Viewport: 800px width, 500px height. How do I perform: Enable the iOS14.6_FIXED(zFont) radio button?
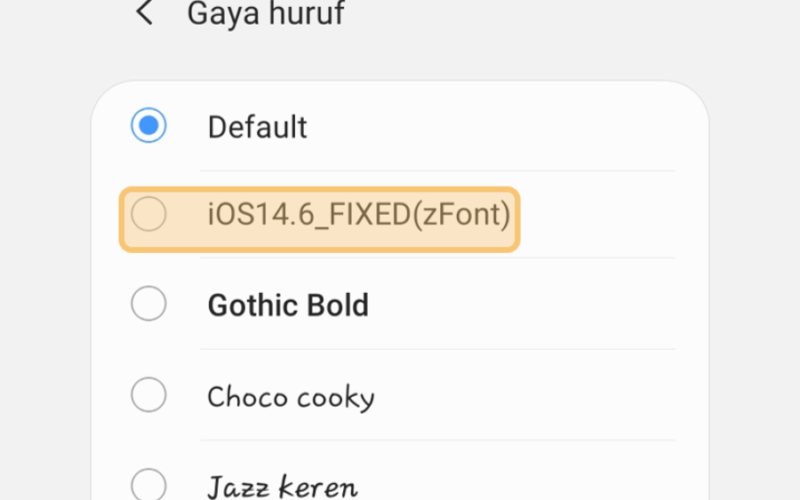pyautogui.click(x=148, y=214)
